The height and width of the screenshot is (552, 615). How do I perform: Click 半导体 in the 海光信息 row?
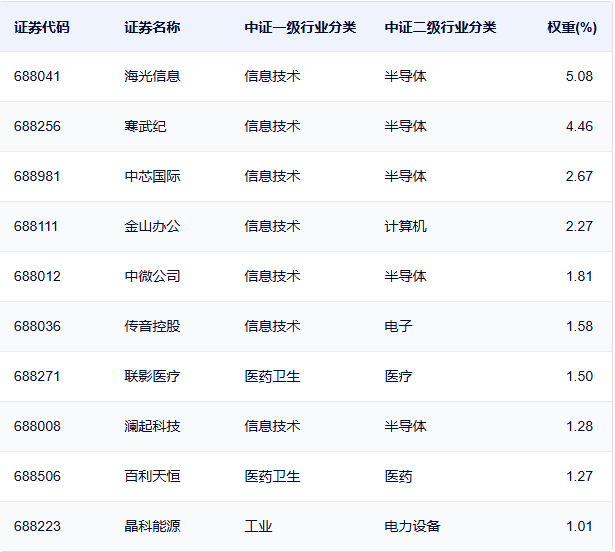click(x=405, y=76)
